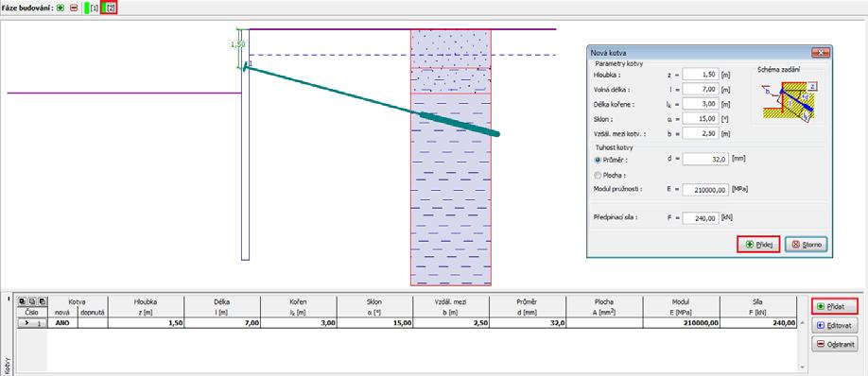
Task: Add a new construction stage with green plus icon
Action: [x=61, y=9]
